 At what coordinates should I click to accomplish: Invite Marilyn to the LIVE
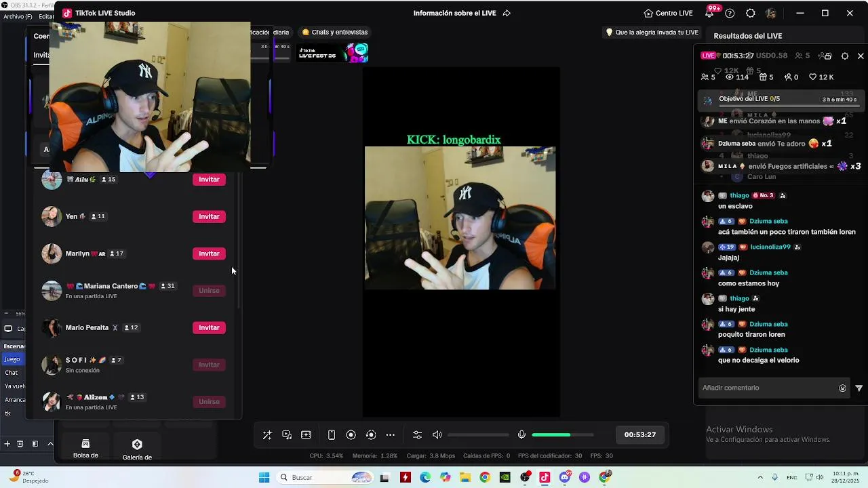click(209, 253)
